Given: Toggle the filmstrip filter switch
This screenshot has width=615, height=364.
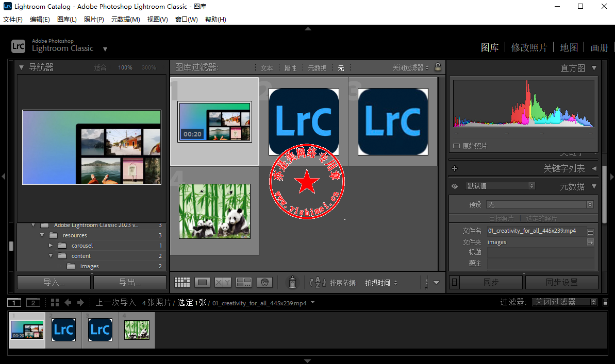Looking at the screenshot, I should point(605,303).
